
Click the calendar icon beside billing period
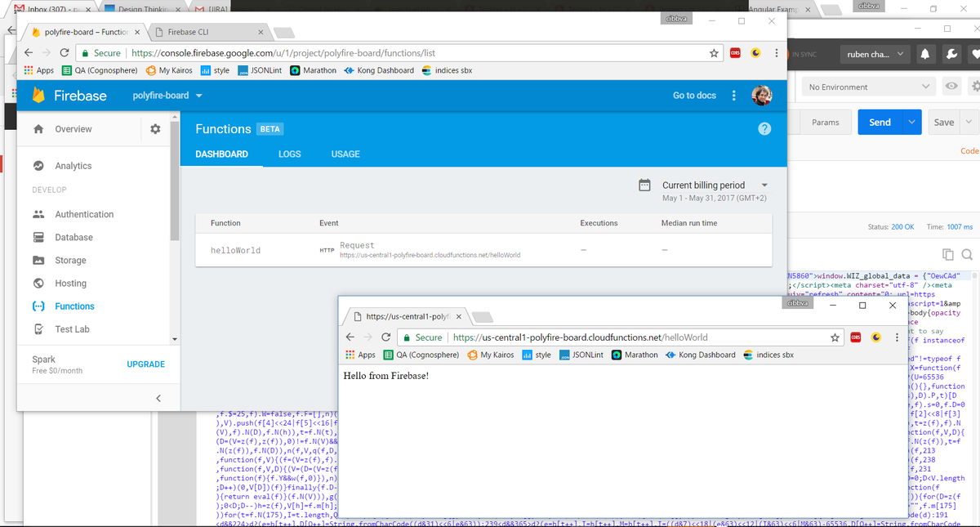click(644, 185)
